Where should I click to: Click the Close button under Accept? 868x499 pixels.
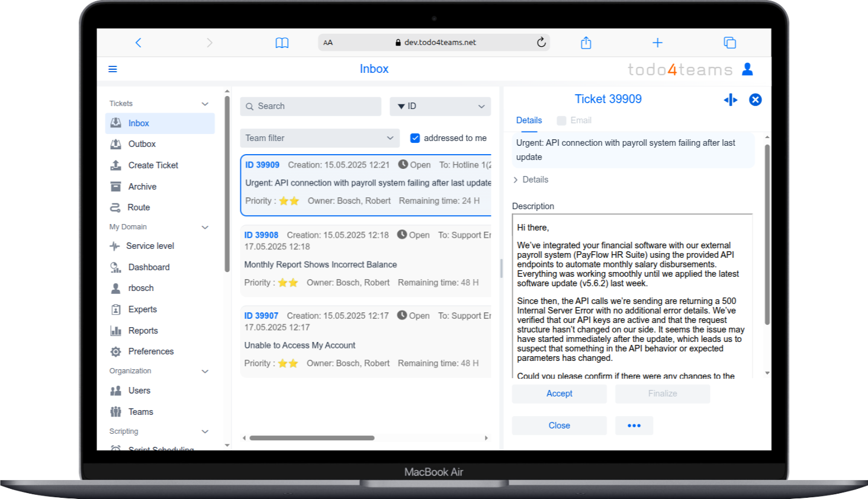[x=560, y=426]
